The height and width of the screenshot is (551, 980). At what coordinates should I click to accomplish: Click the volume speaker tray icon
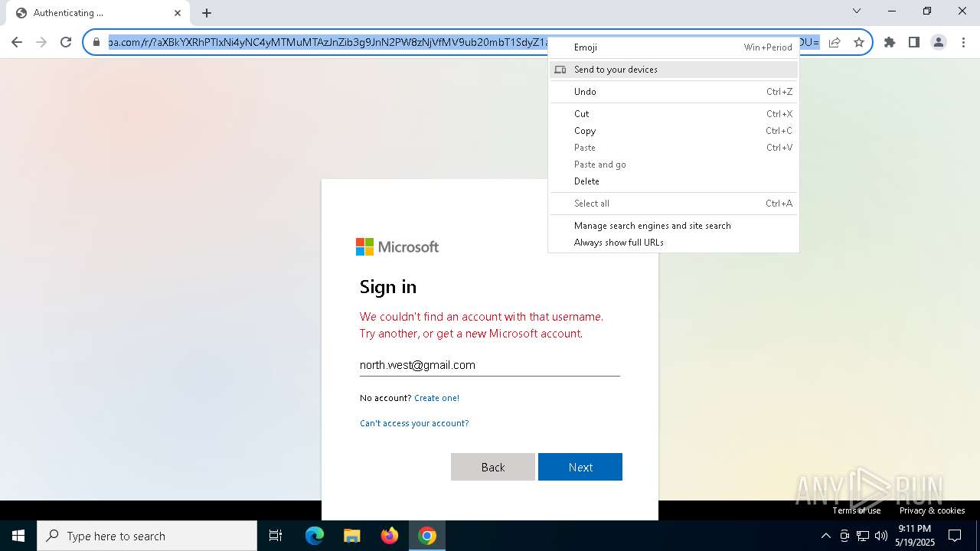click(x=881, y=536)
